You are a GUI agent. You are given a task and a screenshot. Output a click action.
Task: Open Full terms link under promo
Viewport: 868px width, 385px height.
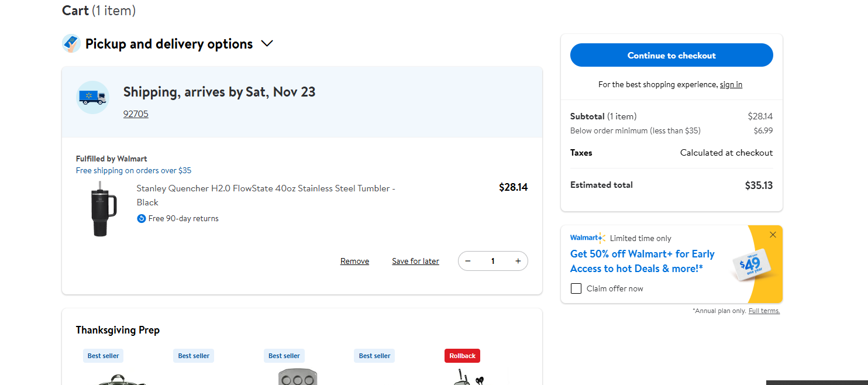pyautogui.click(x=764, y=311)
